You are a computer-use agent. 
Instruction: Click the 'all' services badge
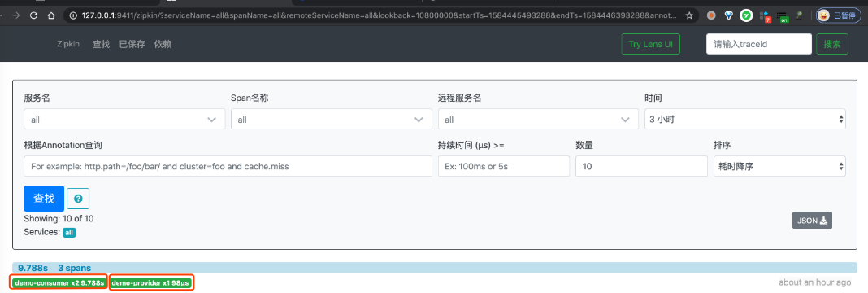pos(69,233)
